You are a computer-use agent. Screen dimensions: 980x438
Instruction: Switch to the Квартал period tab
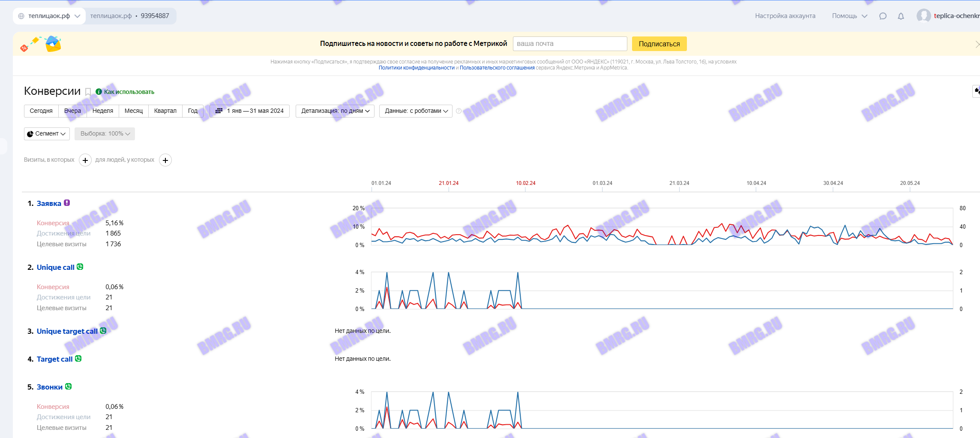click(165, 111)
